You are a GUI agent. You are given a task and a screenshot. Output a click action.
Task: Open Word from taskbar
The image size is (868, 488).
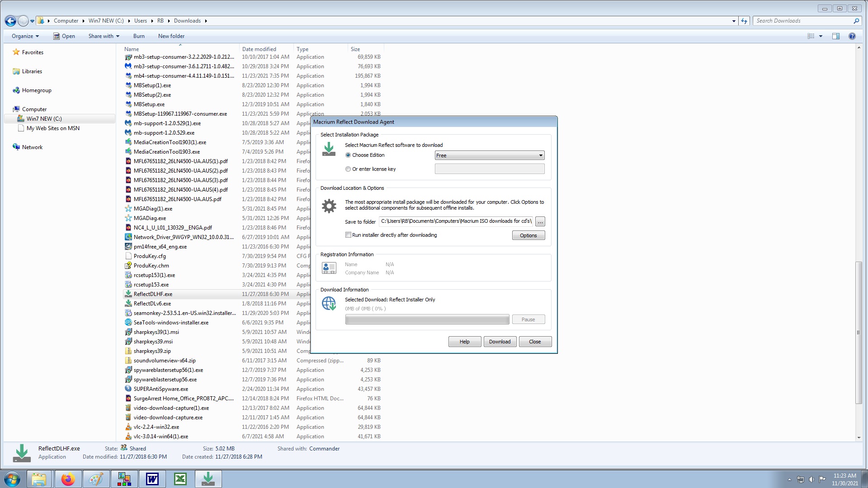coord(152,479)
